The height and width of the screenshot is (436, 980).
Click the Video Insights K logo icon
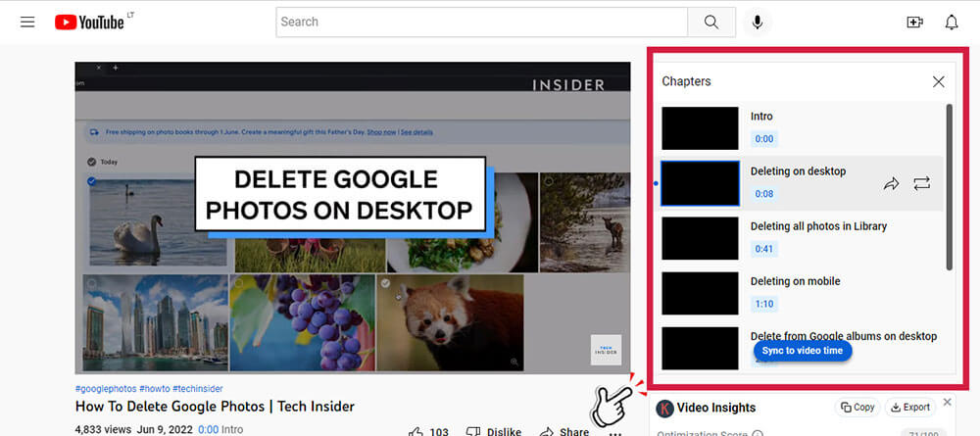click(664, 409)
